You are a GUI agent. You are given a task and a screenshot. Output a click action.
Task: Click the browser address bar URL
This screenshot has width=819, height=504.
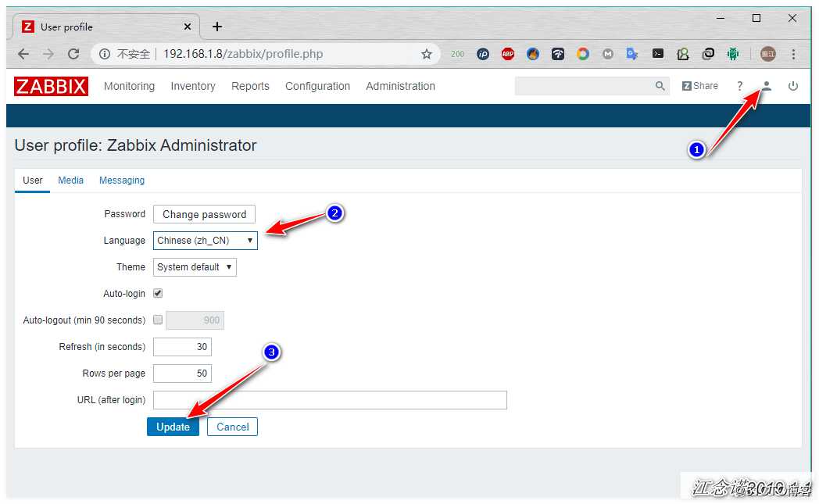tap(243, 54)
